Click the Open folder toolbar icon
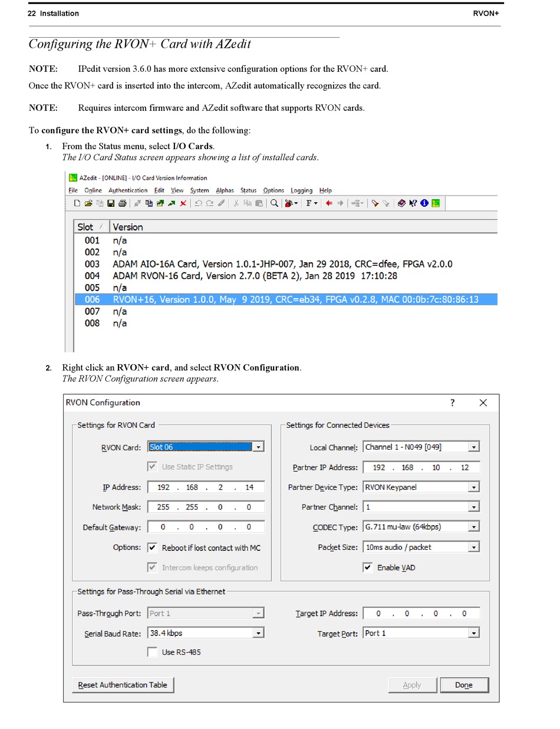This screenshot has height=729, width=560. [x=88, y=203]
